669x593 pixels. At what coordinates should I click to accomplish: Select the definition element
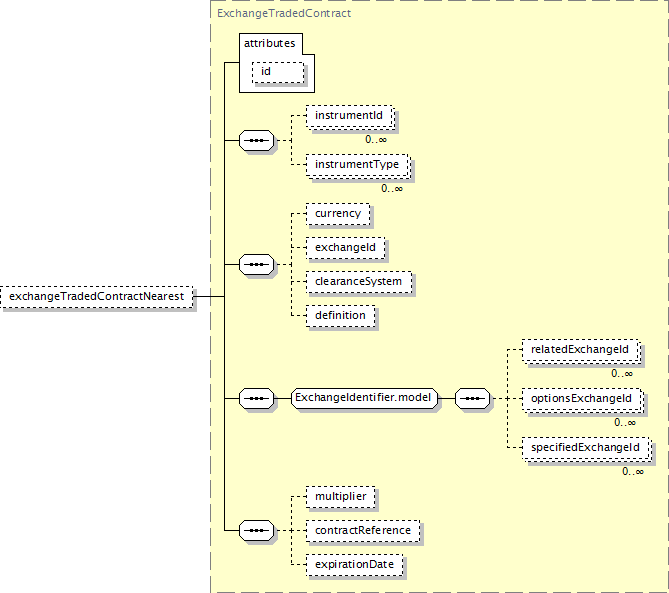(342, 315)
